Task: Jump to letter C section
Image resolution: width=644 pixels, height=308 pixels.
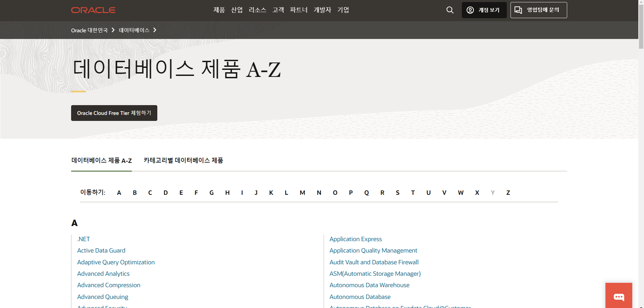Action: click(x=150, y=192)
